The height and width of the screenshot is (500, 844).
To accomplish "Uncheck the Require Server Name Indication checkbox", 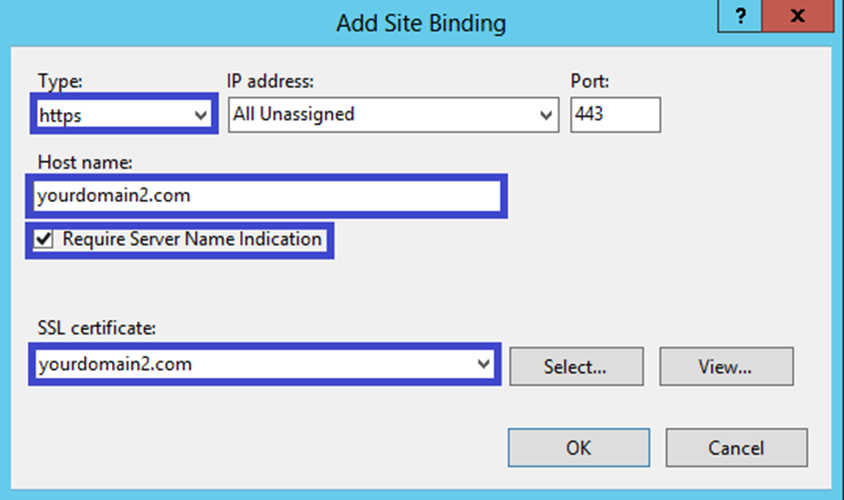I will (44, 240).
